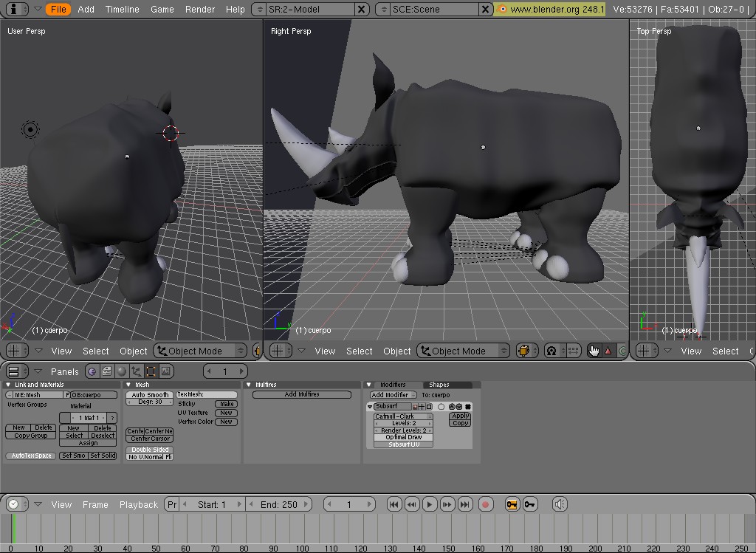This screenshot has height=553, width=756.
Task: Toggle the timeline audio speaker icon
Action: pos(560,504)
